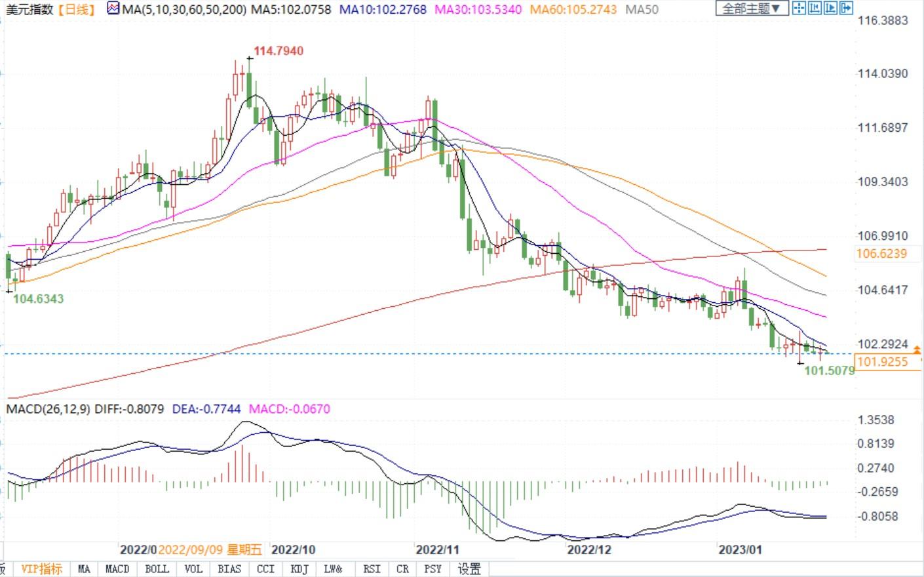Click the MA indicator chart icon

(113, 9)
